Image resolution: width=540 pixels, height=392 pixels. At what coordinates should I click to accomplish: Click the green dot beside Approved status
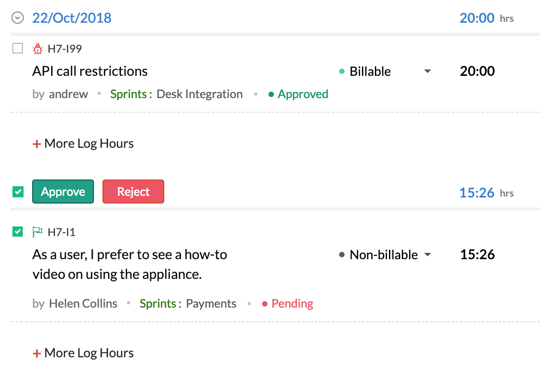(x=271, y=95)
